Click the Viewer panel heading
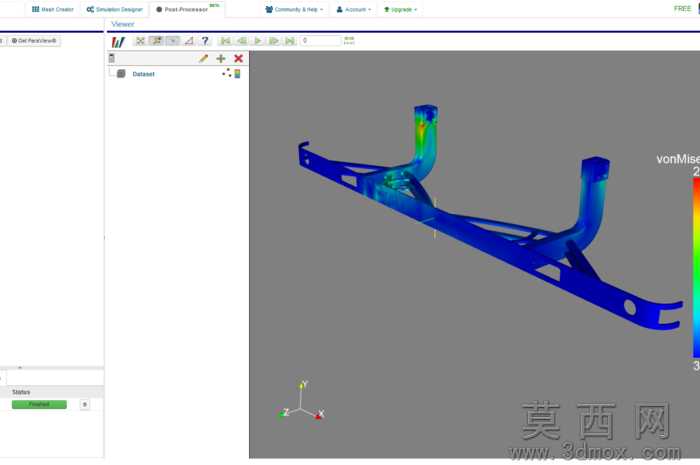Screen dimensions: 700x465 tap(123, 24)
